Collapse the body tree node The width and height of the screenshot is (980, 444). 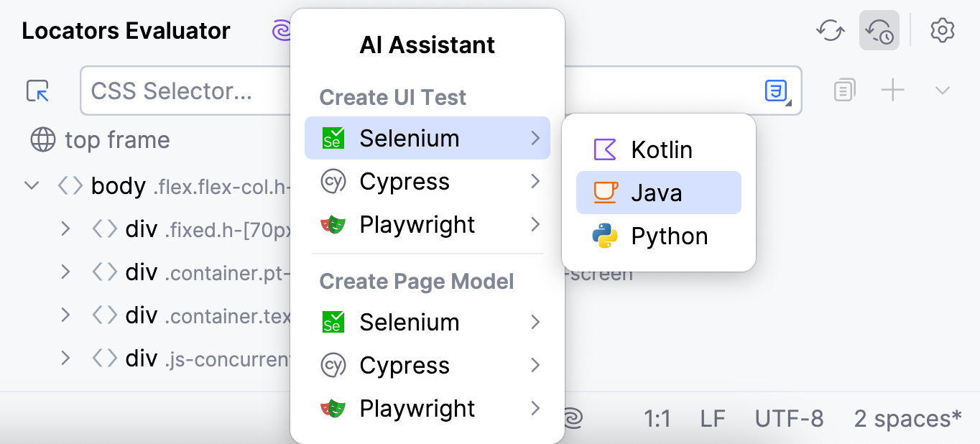pyautogui.click(x=31, y=185)
